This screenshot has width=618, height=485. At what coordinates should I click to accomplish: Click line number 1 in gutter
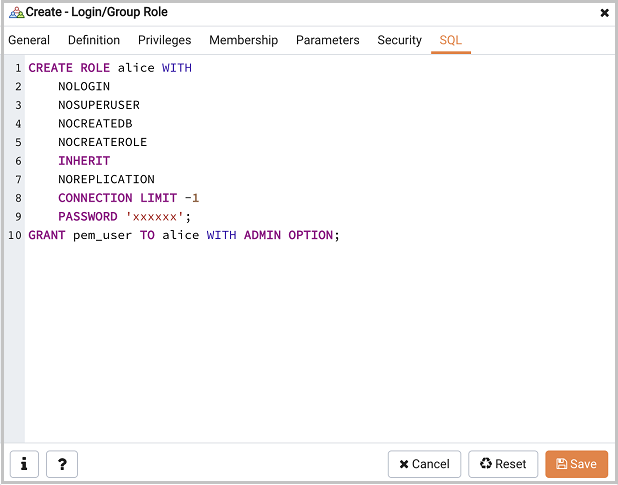tap(18, 68)
